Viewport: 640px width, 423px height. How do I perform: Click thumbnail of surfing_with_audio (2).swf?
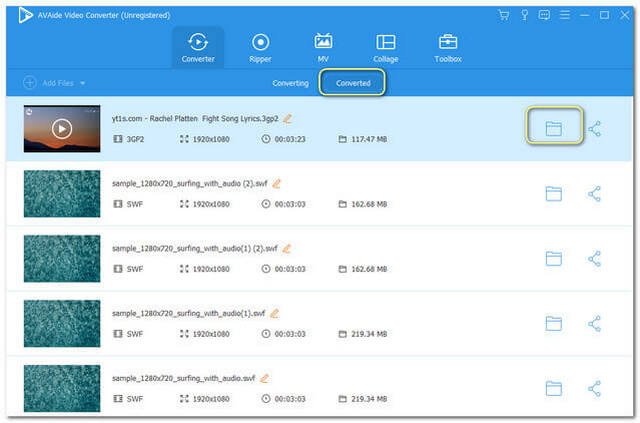[62, 194]
